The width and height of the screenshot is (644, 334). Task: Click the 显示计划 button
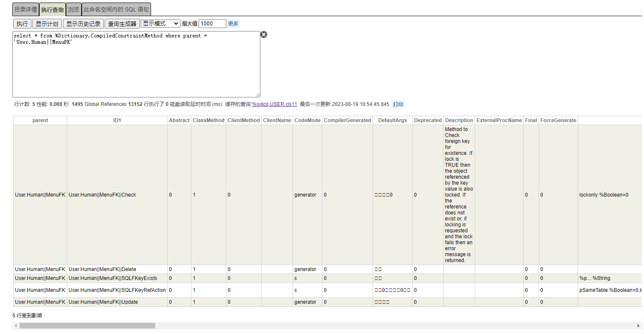pyautogui.click(x=47, y=24)
